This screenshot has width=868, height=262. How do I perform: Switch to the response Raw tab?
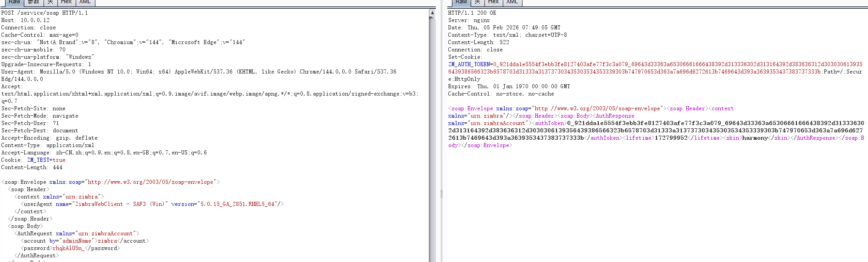pos(461,2)
